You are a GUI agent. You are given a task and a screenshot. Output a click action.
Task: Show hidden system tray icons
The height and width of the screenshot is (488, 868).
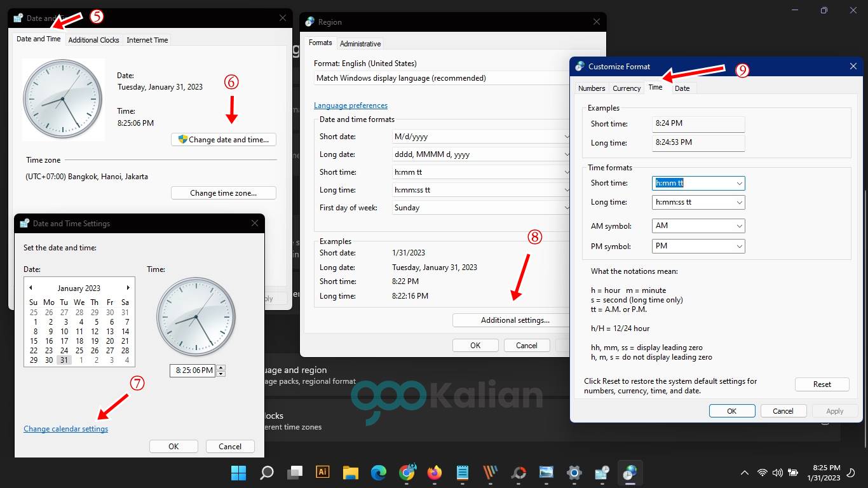[745, 473]
